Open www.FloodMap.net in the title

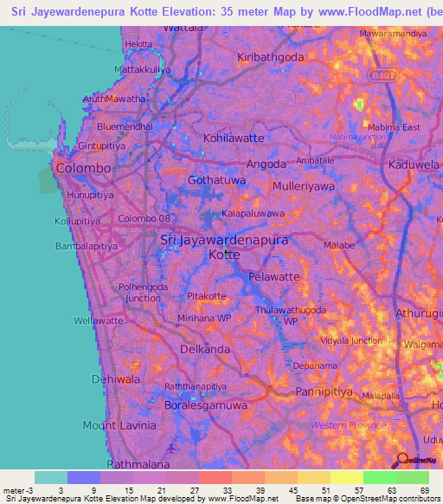tap(369, 12)
